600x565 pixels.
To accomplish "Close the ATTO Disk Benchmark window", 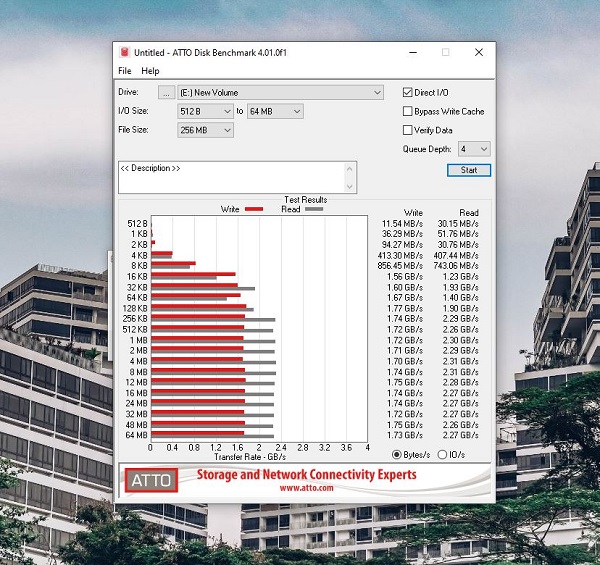I will pos(479,52).
